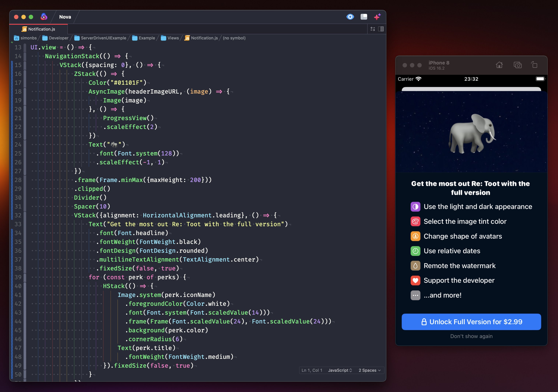Click the iPhone 8 device name in simulator
This screenshot has width=558, height=392.
click(x=439, y=63)
